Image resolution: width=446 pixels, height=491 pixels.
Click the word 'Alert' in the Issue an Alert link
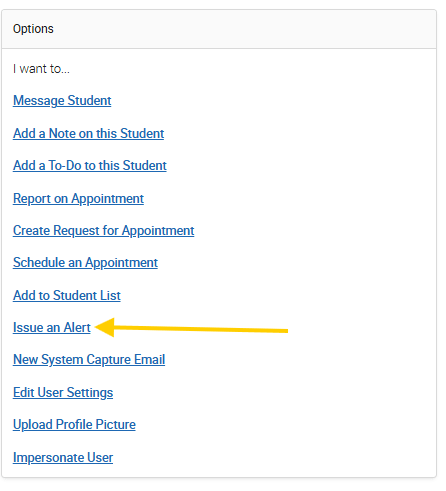(77, 327)
